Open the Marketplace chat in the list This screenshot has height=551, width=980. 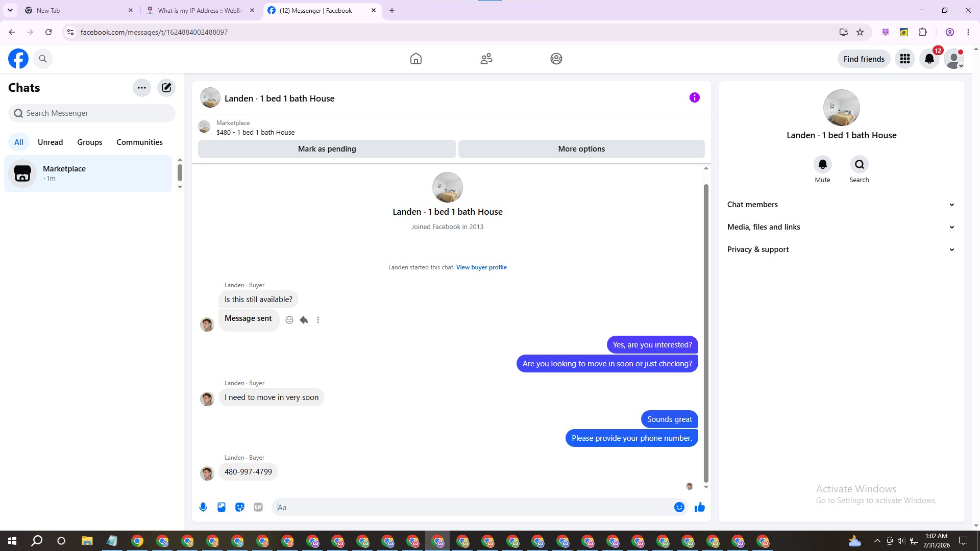point(88,173)
